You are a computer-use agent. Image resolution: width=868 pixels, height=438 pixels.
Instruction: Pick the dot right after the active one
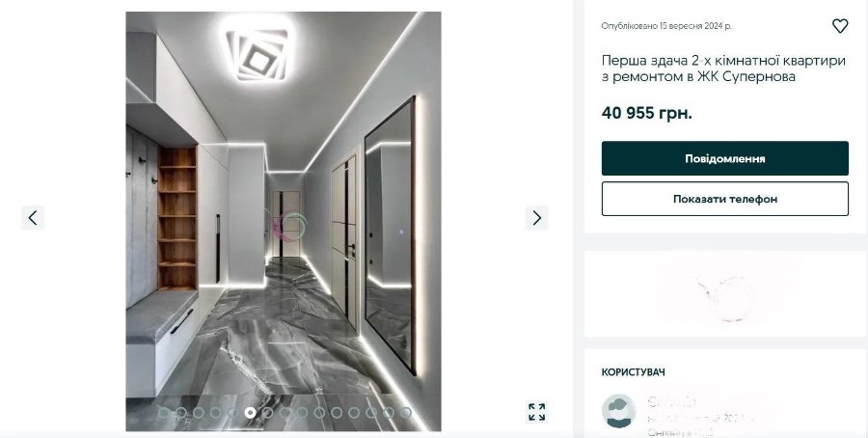(267, 413)
